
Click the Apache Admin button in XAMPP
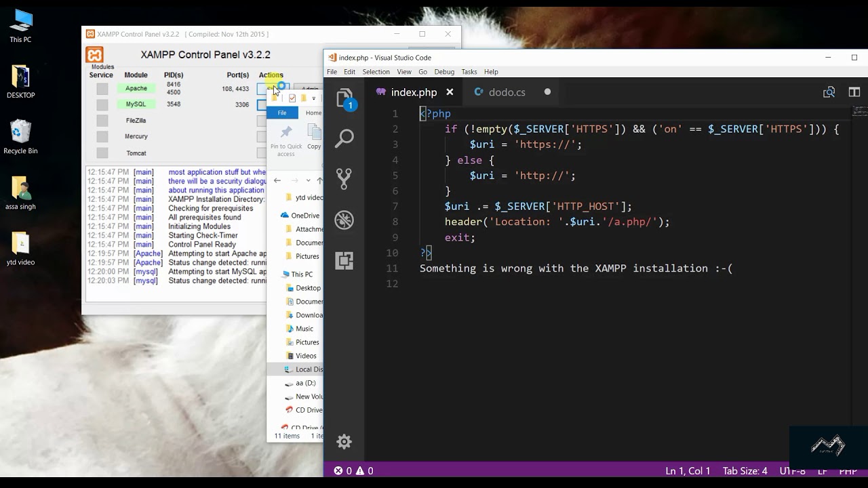tap(309, 89)
